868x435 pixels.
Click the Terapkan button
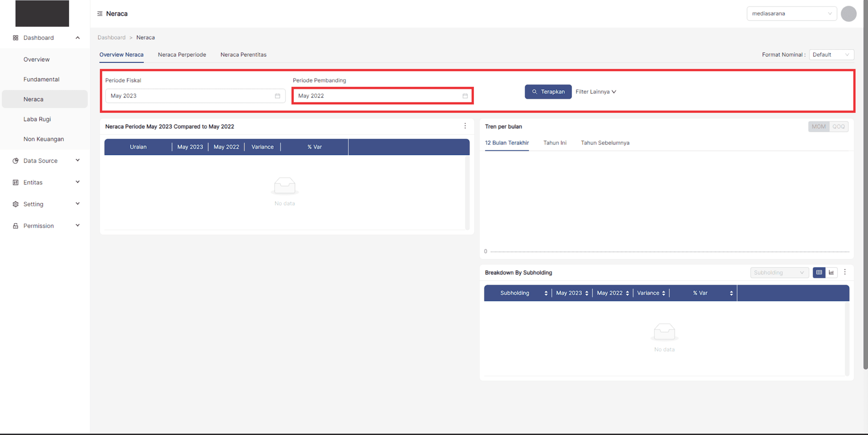pyautogui.click(x=548, y=92)
